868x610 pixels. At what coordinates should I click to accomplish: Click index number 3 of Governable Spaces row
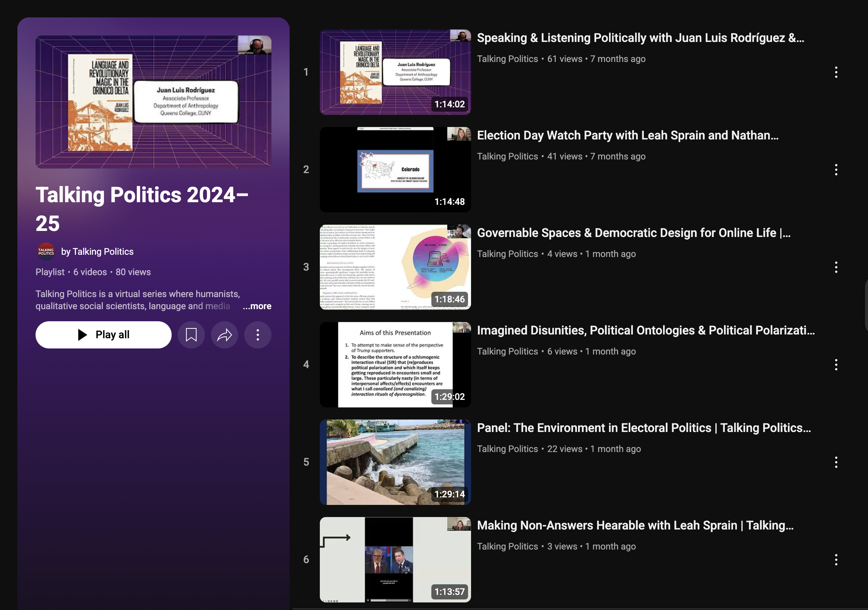[x=306, y=267]
